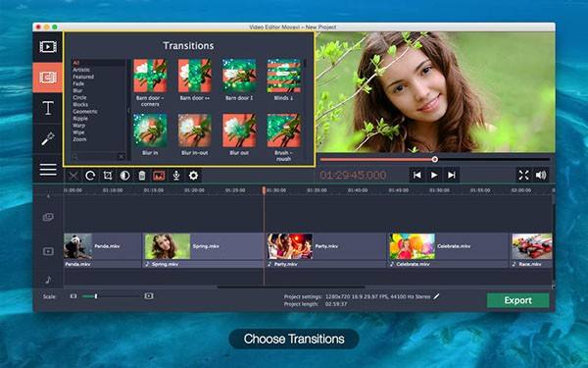
Task: Start microphone voice recording
Action: point(176,176)
